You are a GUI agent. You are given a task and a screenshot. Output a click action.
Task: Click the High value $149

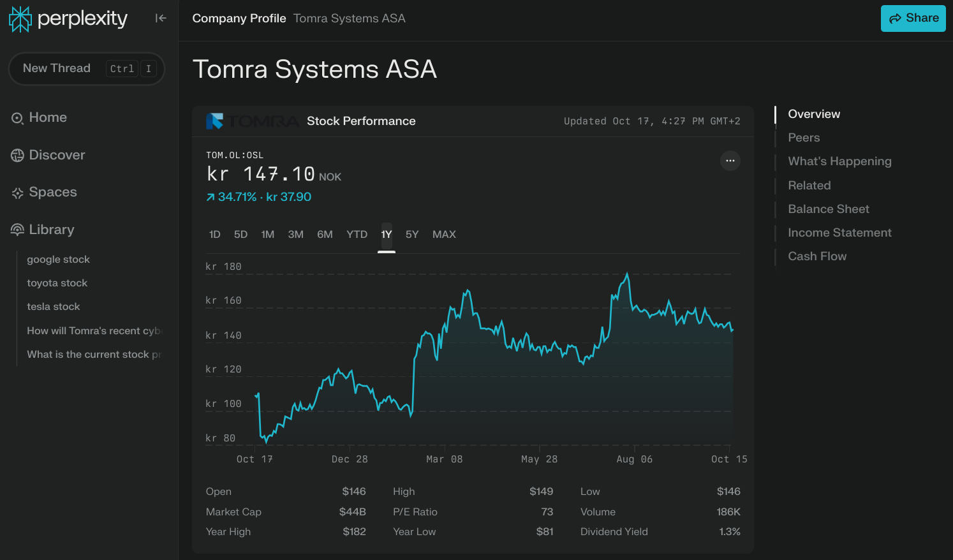[541, 492]
